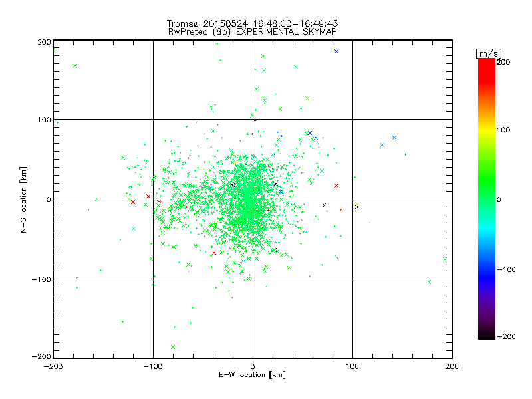This screenshot has height=399, width=532.
Task: Click the N-S axis tick label "100"
Action: 44,120
